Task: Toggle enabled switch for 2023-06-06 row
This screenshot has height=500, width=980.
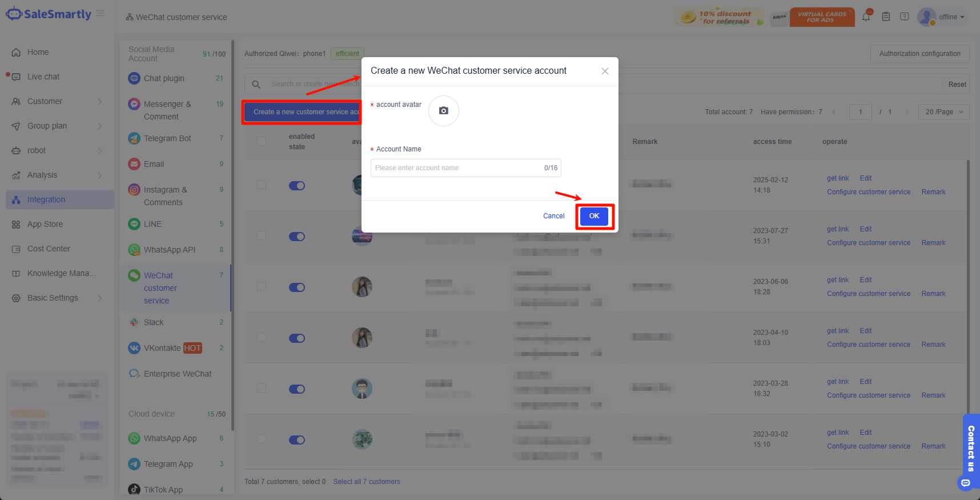Action: click(297, 287)
